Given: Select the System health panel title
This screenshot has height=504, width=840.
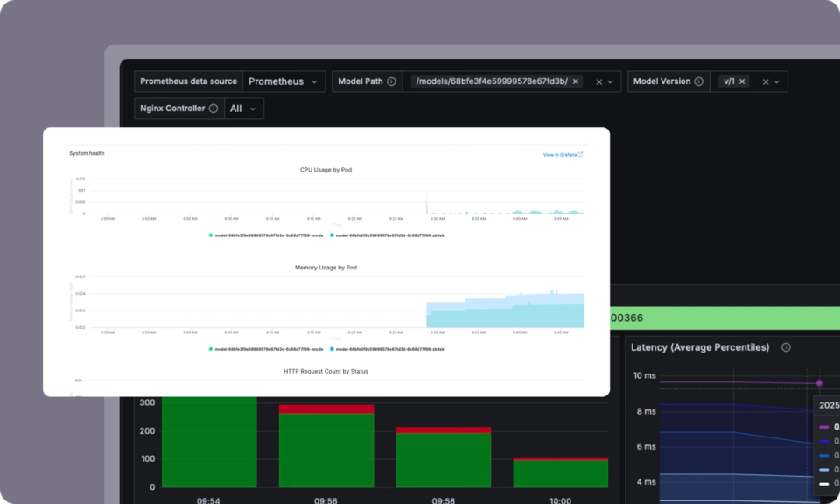Looking at the screenshot, I should (x=88, y=153).
